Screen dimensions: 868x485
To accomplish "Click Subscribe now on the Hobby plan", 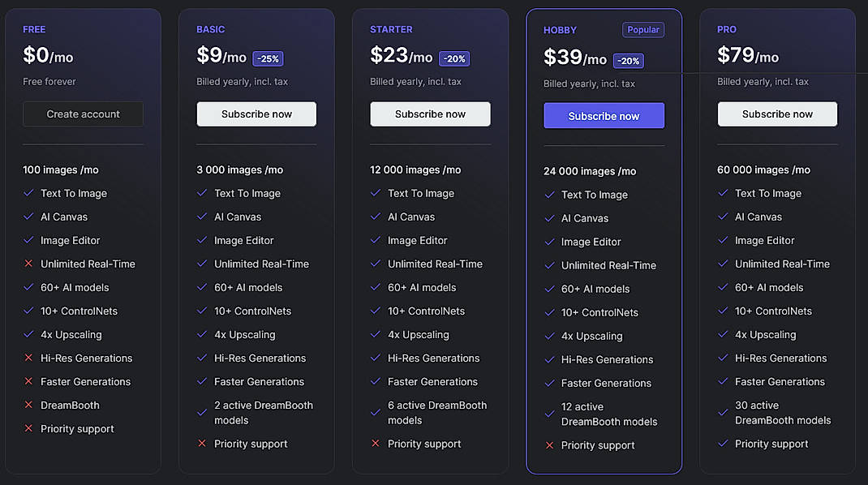I will (604, 115).
